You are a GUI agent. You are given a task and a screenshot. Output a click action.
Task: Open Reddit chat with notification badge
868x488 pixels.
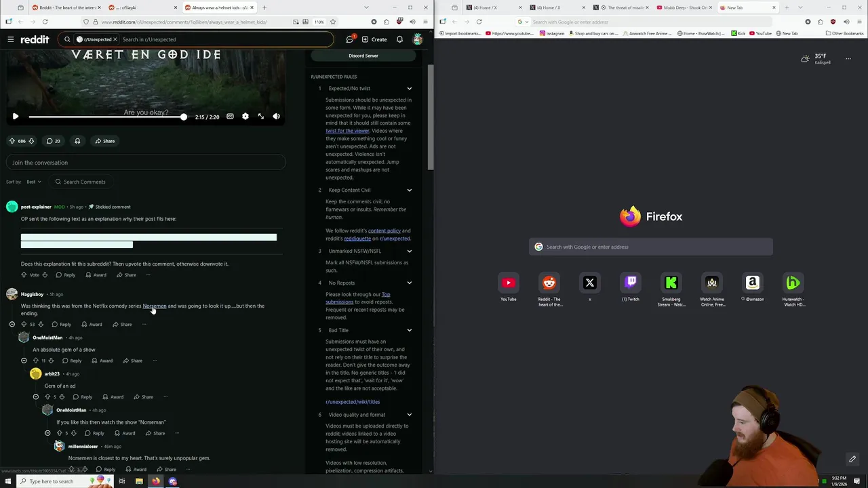point(350,39)
